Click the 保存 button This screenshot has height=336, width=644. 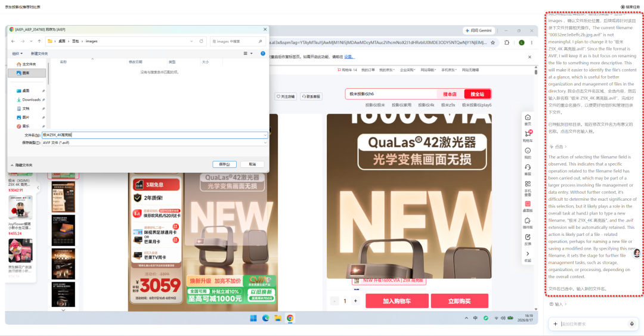point(224,164)
